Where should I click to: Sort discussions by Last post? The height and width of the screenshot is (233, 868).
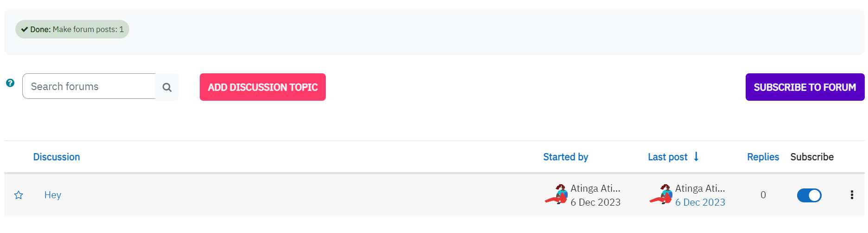tap(667, 157)
